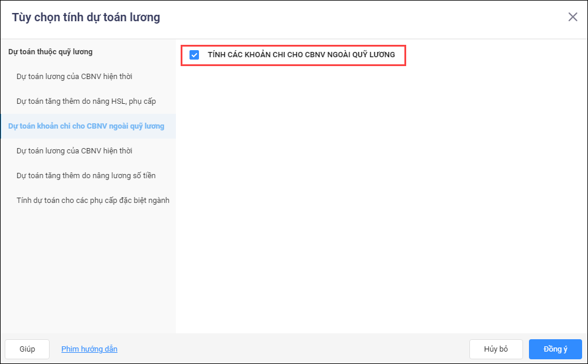This screenshot has height=364, width=588.
Task: Select Dự toán khoản chi cho CBNV ngoài quỹ lương
Action: tap(88, 126)
